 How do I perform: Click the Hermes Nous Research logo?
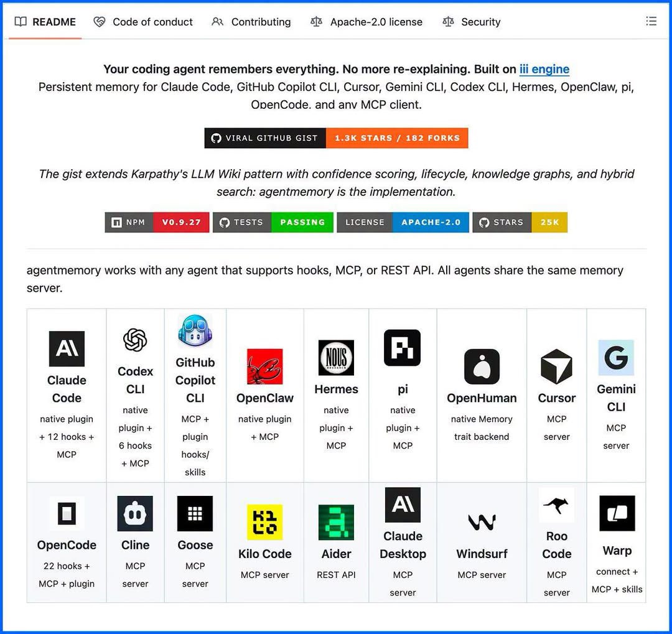click(337, 358)
